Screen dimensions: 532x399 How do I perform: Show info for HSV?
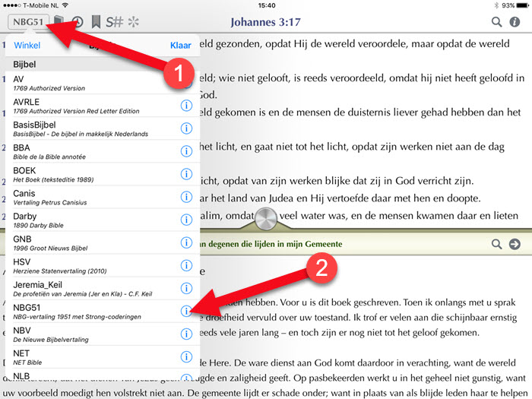186,265
